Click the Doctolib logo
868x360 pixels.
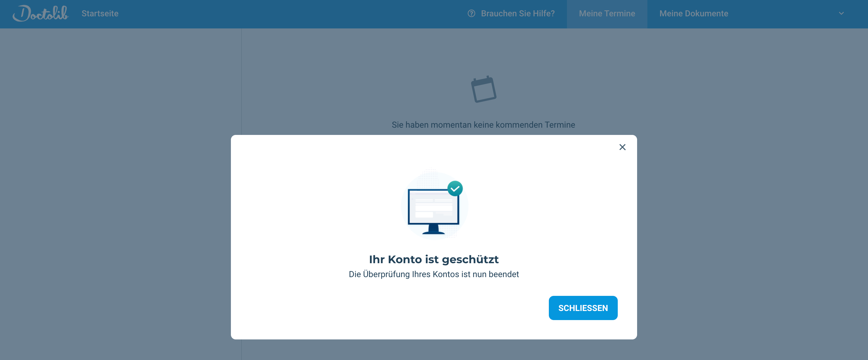point(40,14)
